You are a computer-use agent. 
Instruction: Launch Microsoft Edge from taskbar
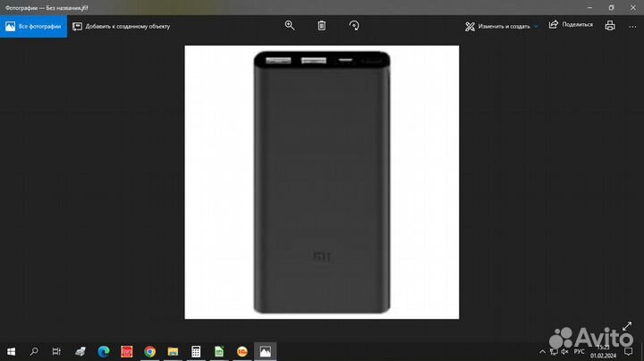pos(104,351)
